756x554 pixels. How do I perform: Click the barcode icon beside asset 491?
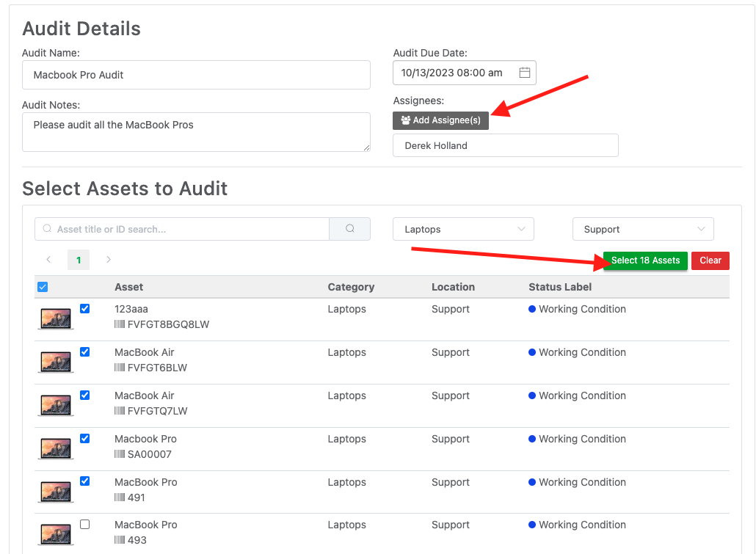(119, 497)
